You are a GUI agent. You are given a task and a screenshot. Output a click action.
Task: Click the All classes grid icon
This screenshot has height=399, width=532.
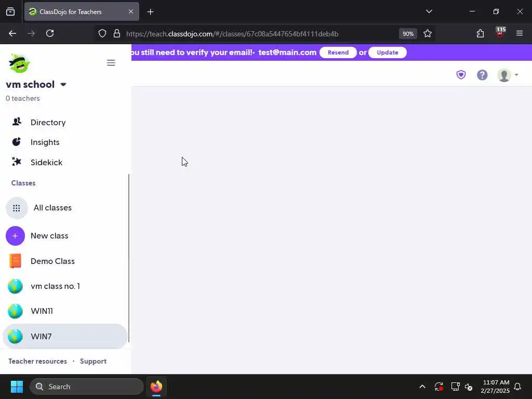[17, 208]
